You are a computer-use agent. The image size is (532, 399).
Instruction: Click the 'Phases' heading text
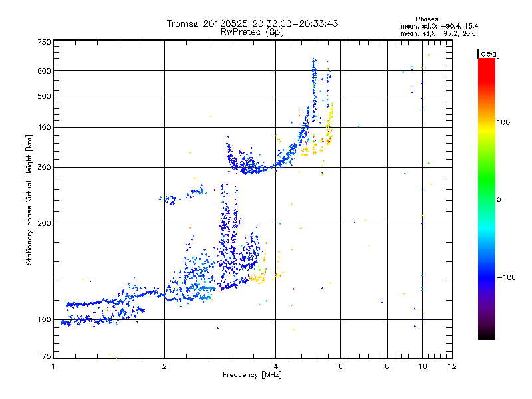click(426, 19)
